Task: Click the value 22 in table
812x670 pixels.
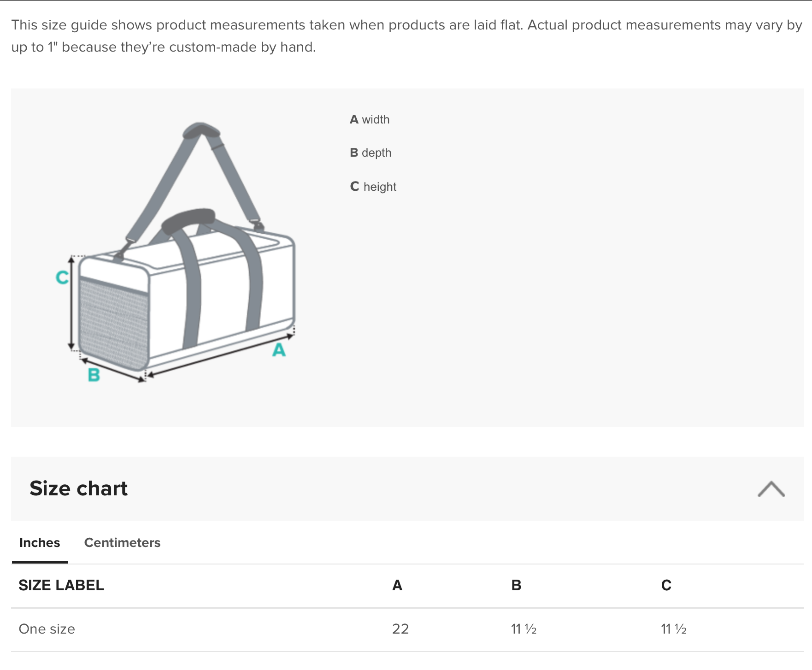Action: 400,629
